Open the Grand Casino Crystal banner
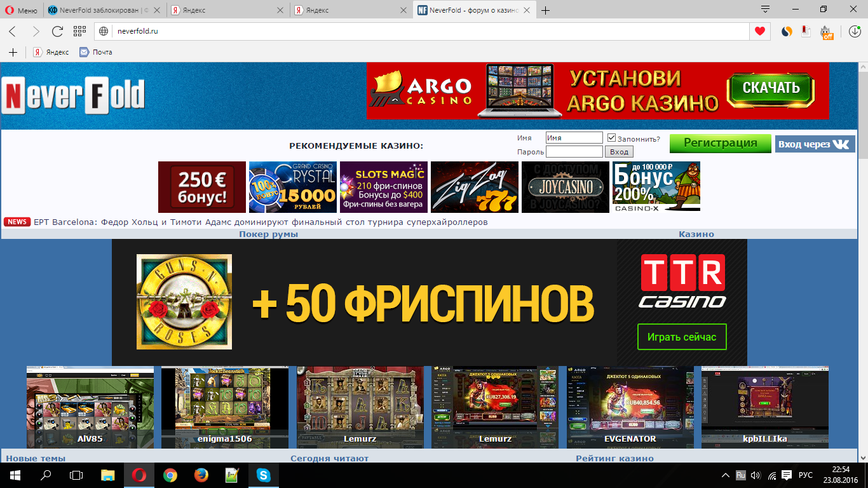This screenshot has width=868, height=488. (292, 187)
